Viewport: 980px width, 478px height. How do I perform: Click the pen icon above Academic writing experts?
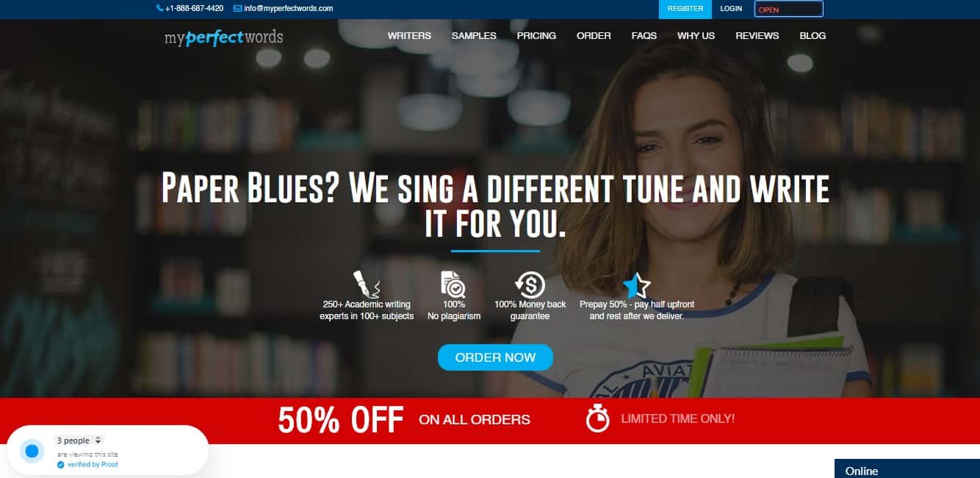pos(366,284)
